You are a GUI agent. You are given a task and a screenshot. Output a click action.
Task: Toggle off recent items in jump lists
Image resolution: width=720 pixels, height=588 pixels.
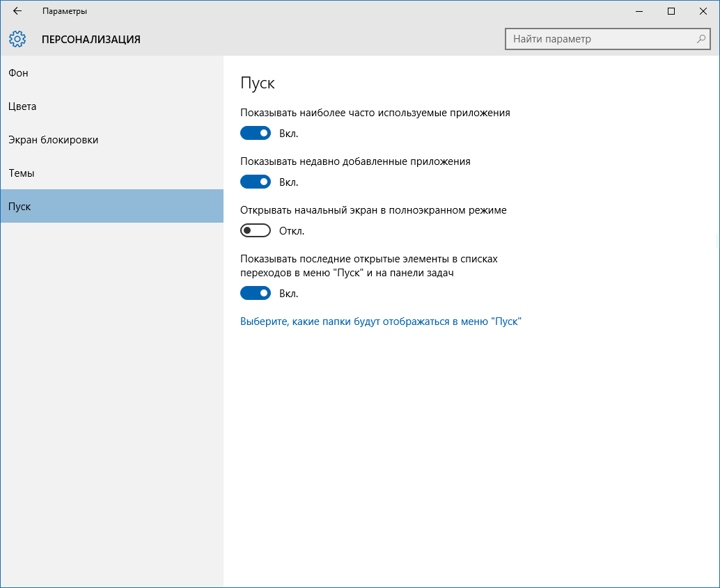pyautogui.click(x=255, y=293)
